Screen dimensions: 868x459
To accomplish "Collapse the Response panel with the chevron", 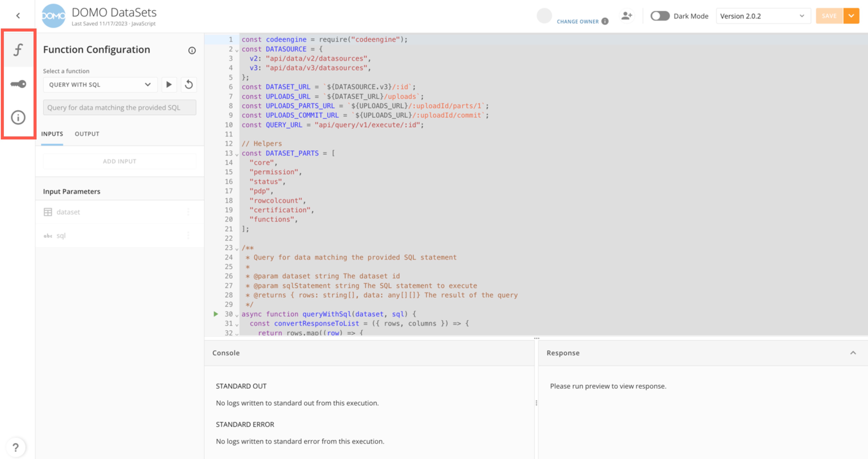I will [x=853, y=353].
